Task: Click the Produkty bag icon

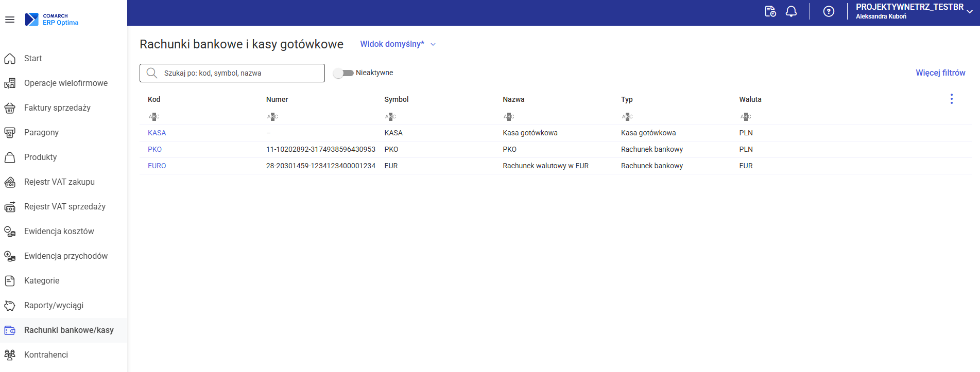Action: pos(10,157)
